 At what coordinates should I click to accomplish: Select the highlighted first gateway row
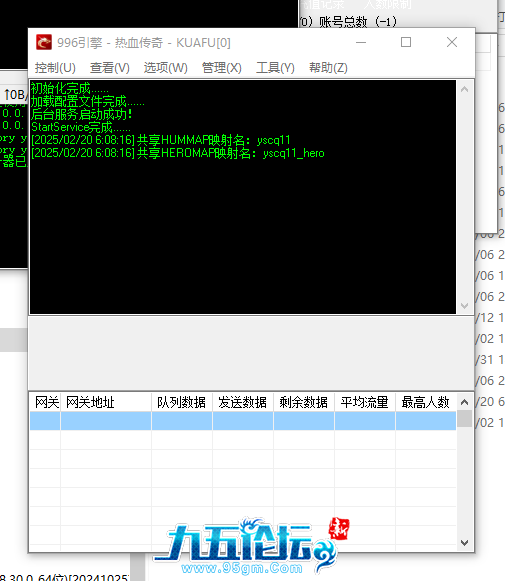click(x=243, y=421)
